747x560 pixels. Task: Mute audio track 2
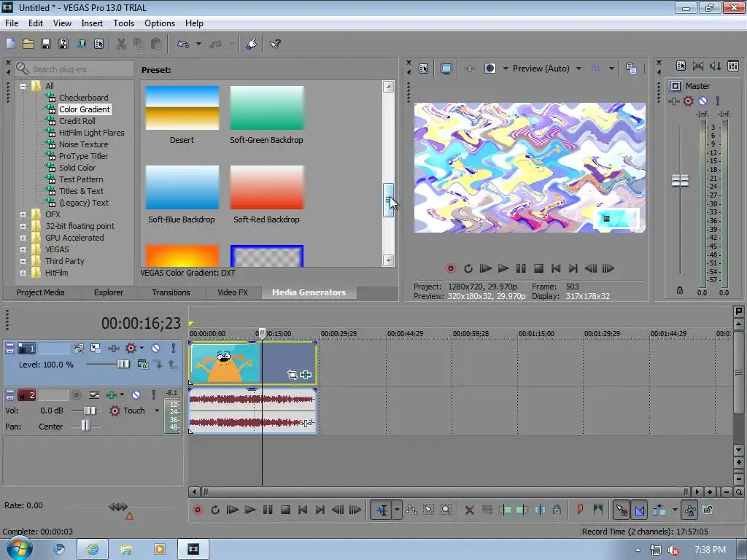[x=136, y=394]
